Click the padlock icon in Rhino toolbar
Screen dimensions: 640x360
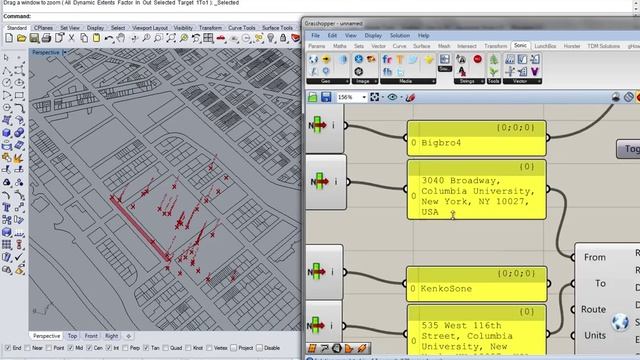[x=283, y=38]
